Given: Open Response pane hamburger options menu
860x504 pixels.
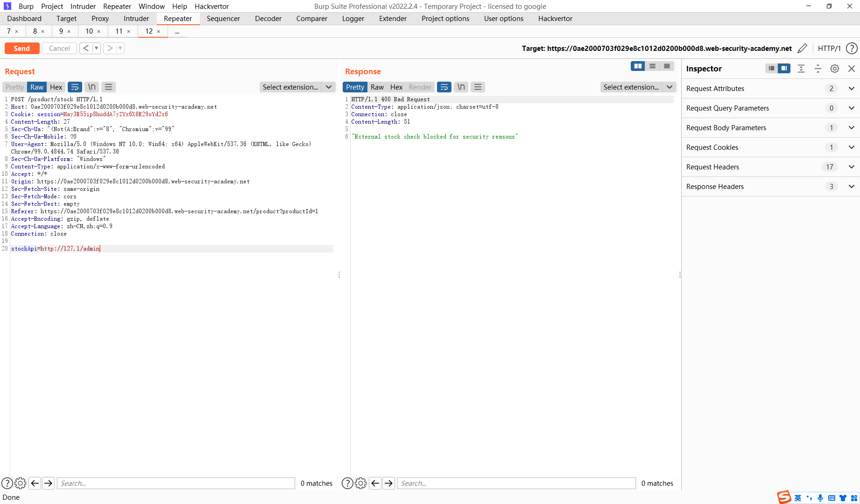Looking at the screenshot, I should 478,87.
